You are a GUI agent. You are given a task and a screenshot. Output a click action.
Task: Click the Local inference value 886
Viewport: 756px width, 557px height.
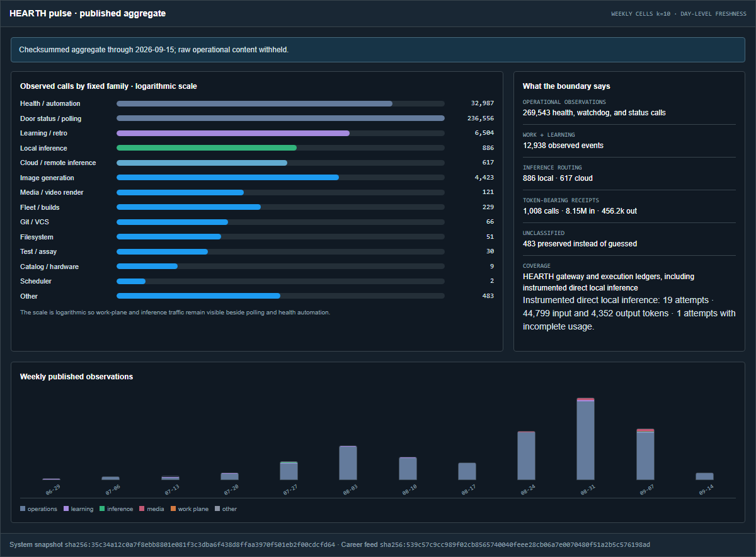coord(488,148)
